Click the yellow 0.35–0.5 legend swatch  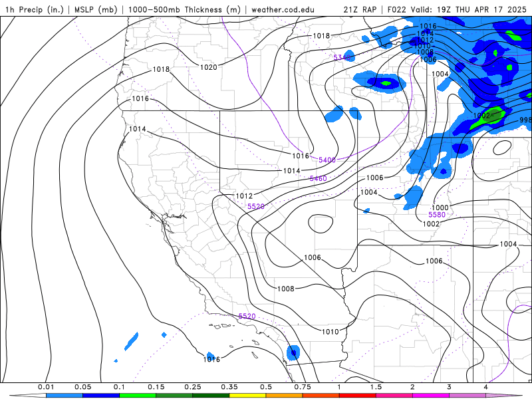click(247, 396)
